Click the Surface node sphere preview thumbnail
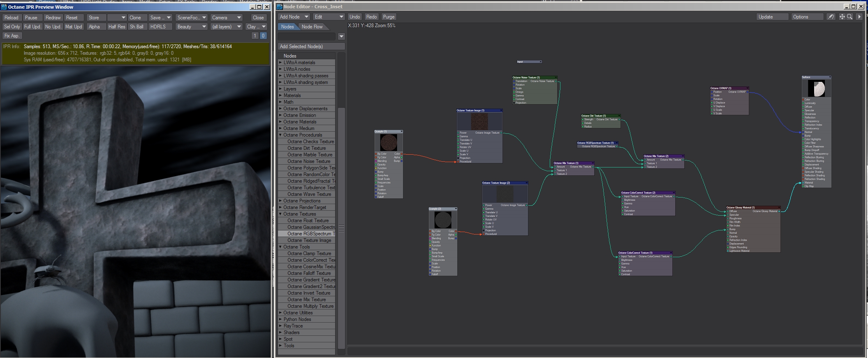Image resolution: width=868 pixels, height=358 pixels. tap(816, 88)
